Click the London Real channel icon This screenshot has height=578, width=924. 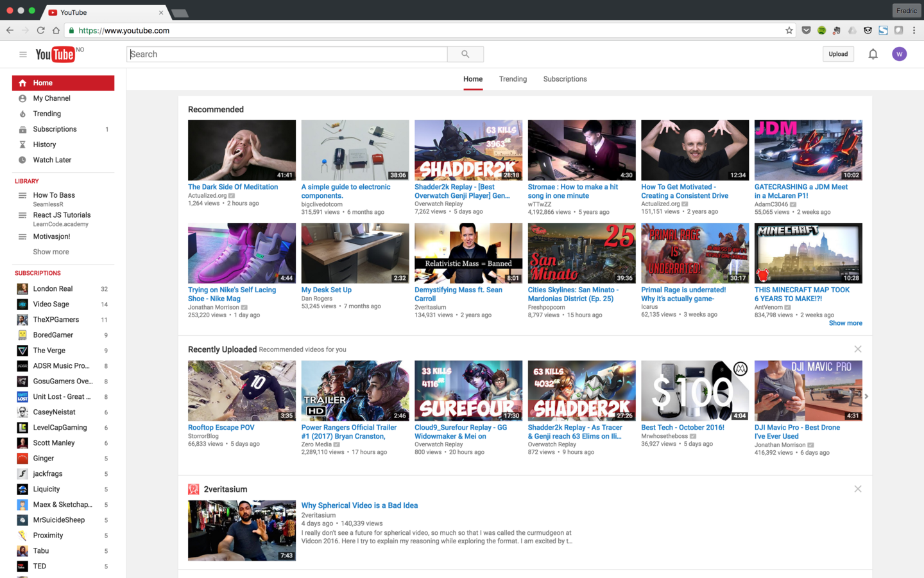(22, 289)
